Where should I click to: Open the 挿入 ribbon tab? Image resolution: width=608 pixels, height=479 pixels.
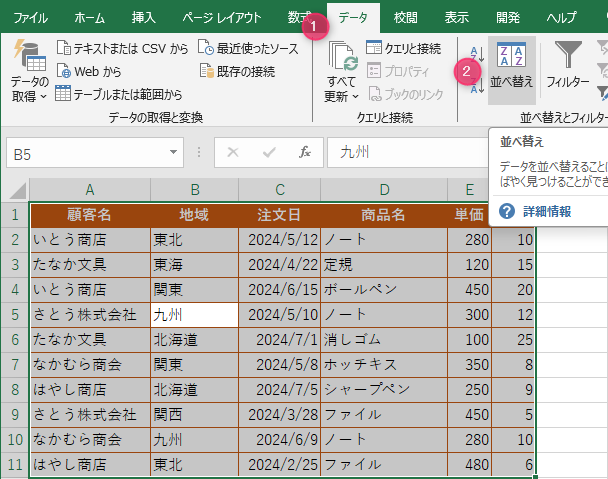click(x=143, y=18)
